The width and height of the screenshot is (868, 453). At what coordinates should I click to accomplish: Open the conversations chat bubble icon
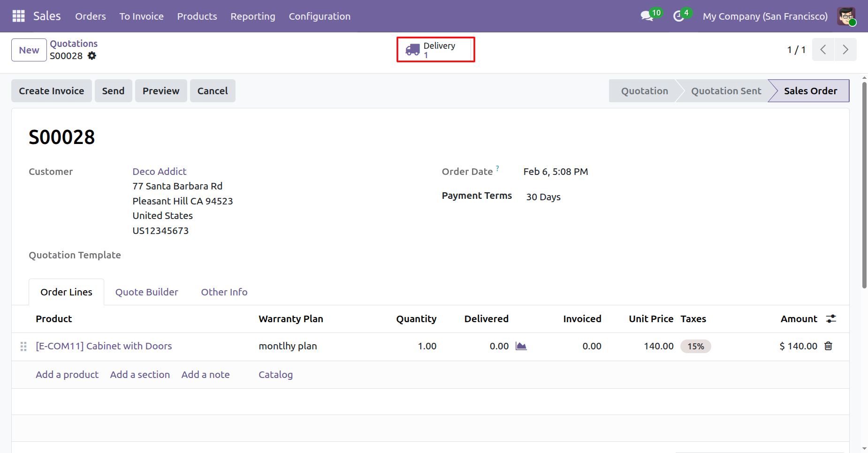[647, 16]
